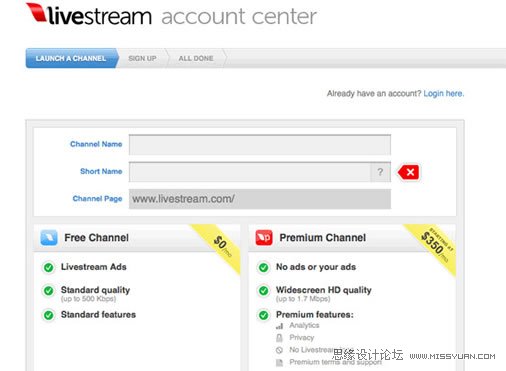
Task: Click the No ads or your ads text
Action: (316, 267)
